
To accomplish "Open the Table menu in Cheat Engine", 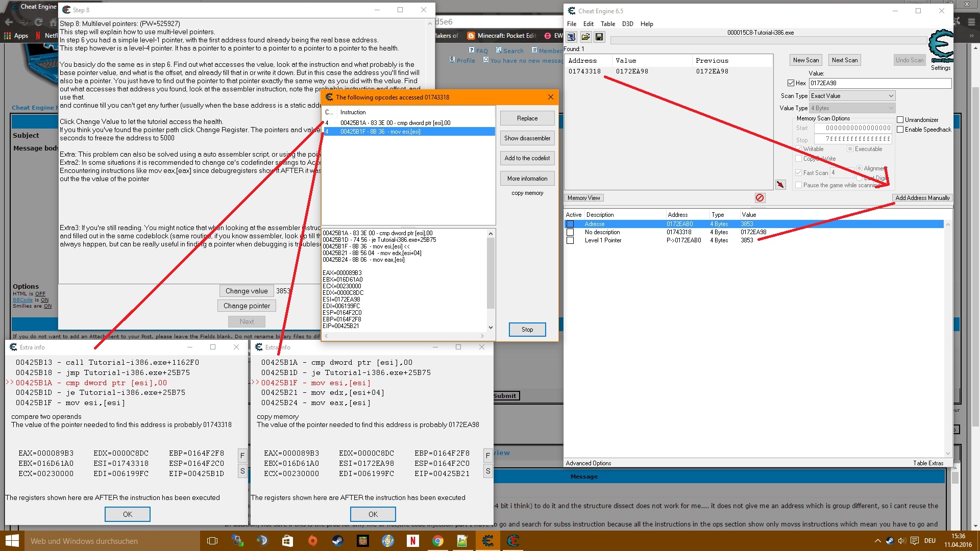I will [x=608, y=24].
